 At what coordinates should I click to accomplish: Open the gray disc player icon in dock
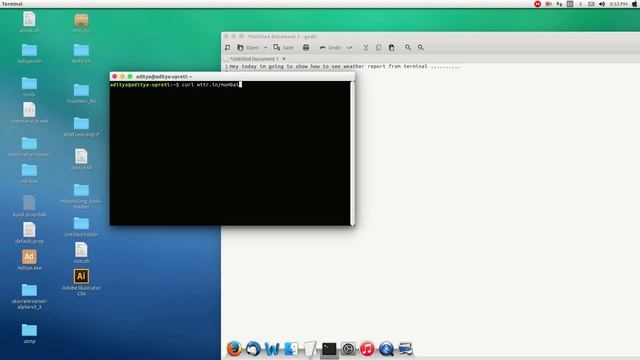tap(348, 349)
